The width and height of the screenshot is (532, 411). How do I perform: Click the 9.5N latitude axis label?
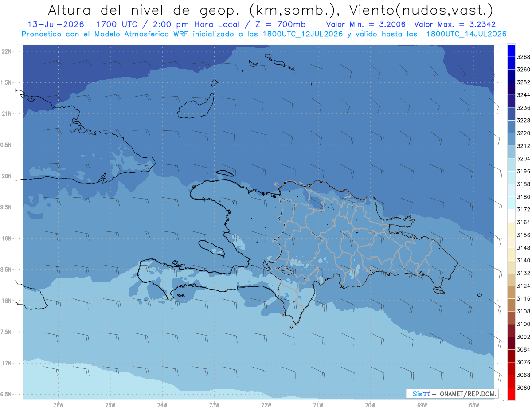(x=7, y=207)
